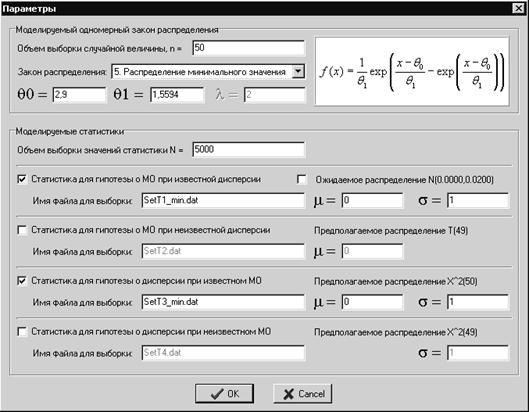Click the θ0 input field with 2,9
Image resolution: width=529 pixels, height=412 pixels.
[x=79, y=94]
